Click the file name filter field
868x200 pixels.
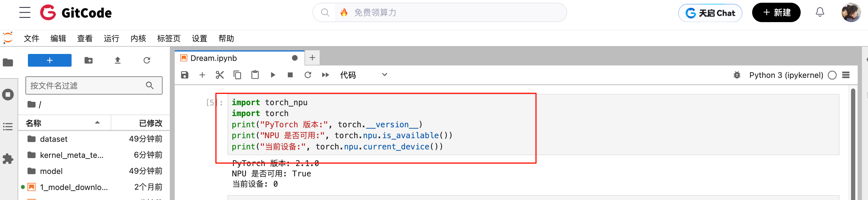point(87,85)
